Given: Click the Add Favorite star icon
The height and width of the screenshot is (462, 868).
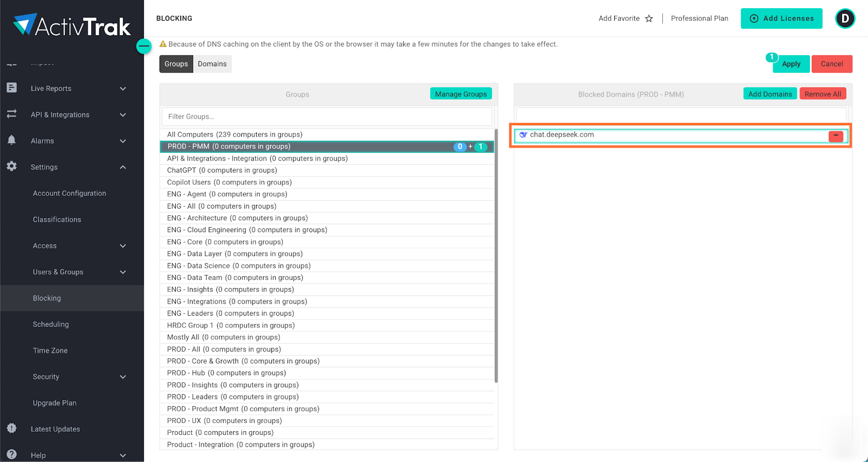Looking at the screenshot, I should (649, 18).
